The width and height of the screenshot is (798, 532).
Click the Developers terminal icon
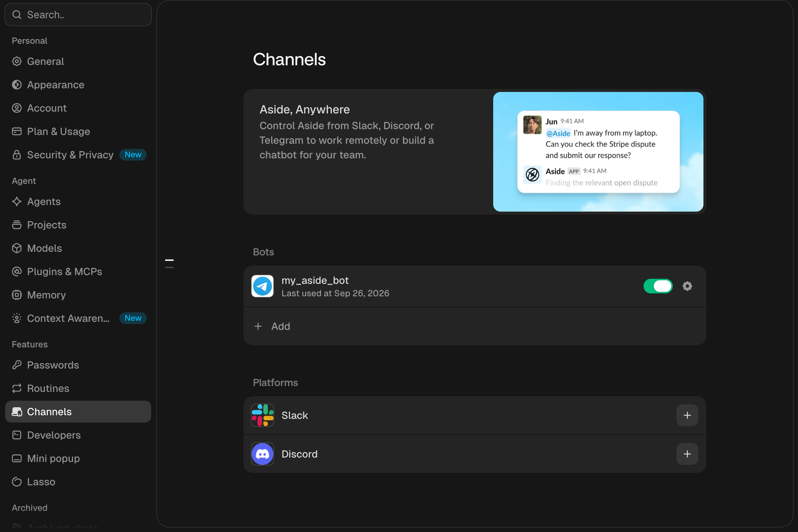click(17, 435)
